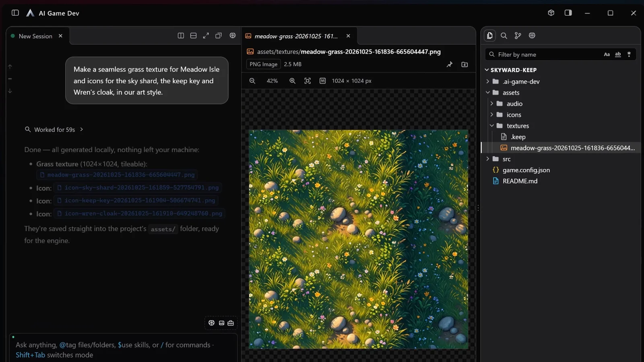
Task: Select the meadow-grass image tab
Action: 296,36
